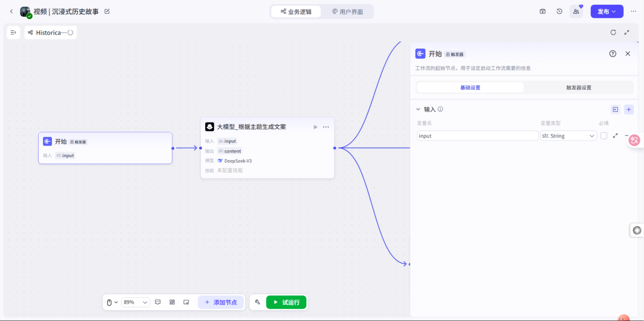Click the str.content output tag

[x=230, y=151]
